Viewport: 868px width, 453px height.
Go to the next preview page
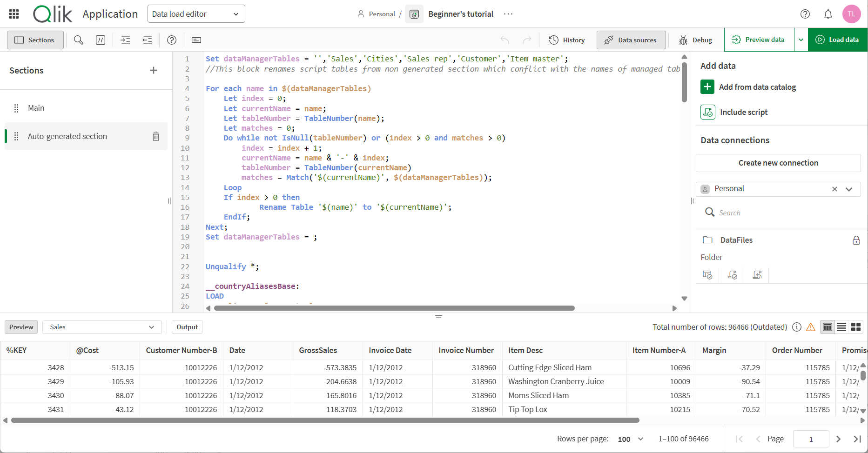838,439
